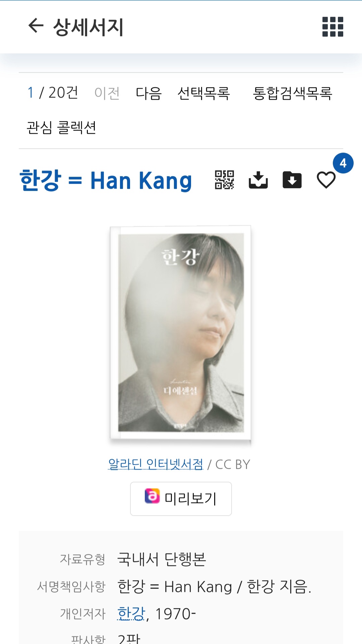Screen dimensions: 362x644
Task: Click the 미리보기 preview button
Action: pos(181,499)
